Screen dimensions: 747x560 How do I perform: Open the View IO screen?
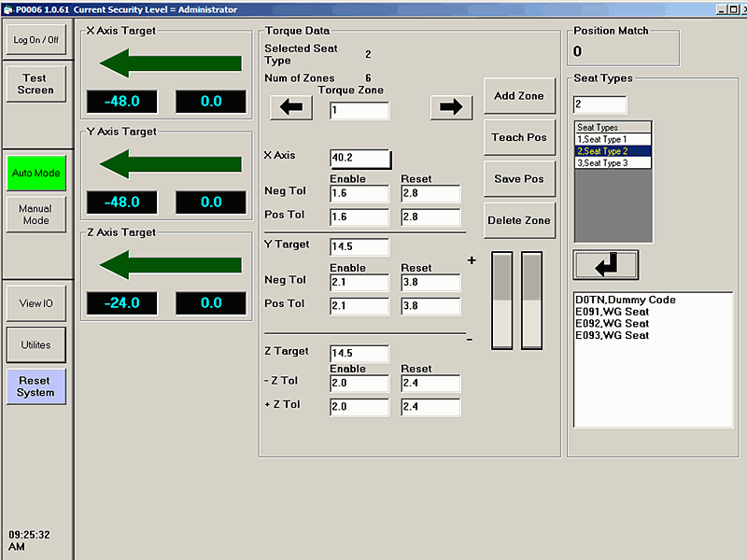click(36, 303)
